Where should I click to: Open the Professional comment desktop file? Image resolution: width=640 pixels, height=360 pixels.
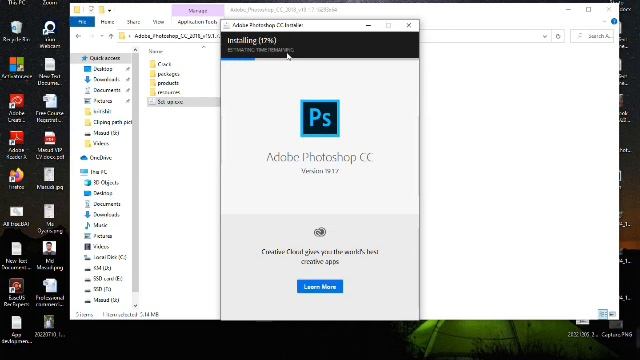tap(50, 292)
